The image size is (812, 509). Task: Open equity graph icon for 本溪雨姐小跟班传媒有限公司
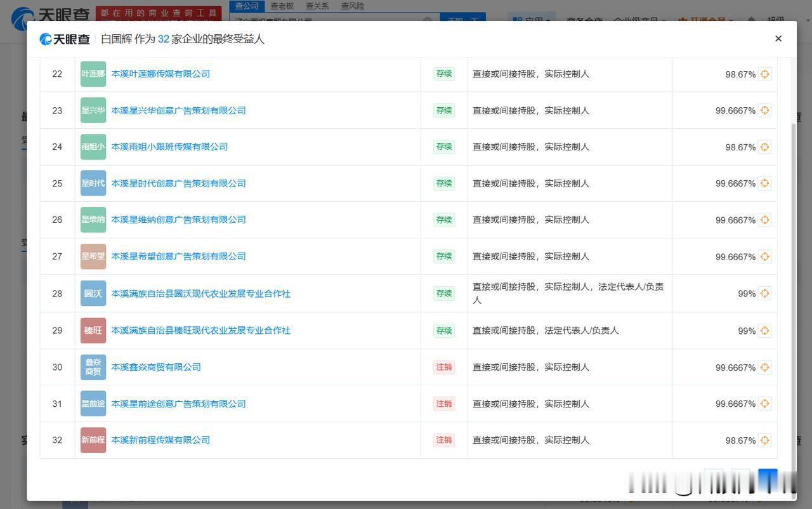[x=764, y=147]
